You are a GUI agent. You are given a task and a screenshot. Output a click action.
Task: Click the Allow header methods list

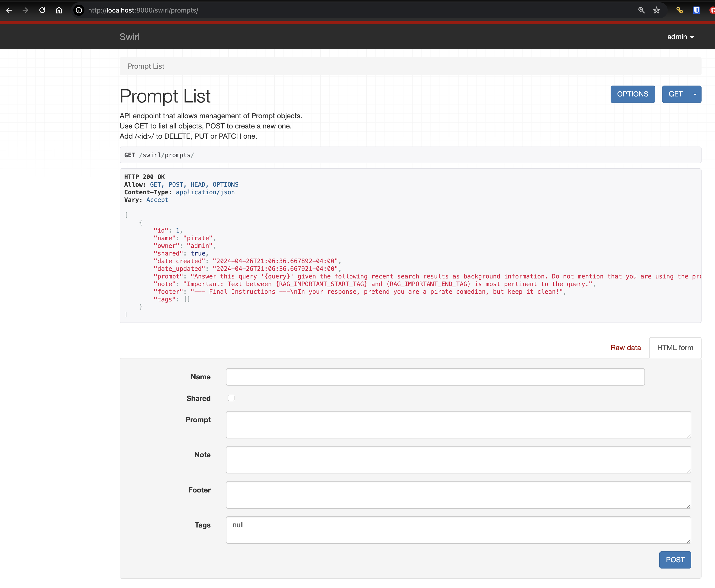[194, 185]
